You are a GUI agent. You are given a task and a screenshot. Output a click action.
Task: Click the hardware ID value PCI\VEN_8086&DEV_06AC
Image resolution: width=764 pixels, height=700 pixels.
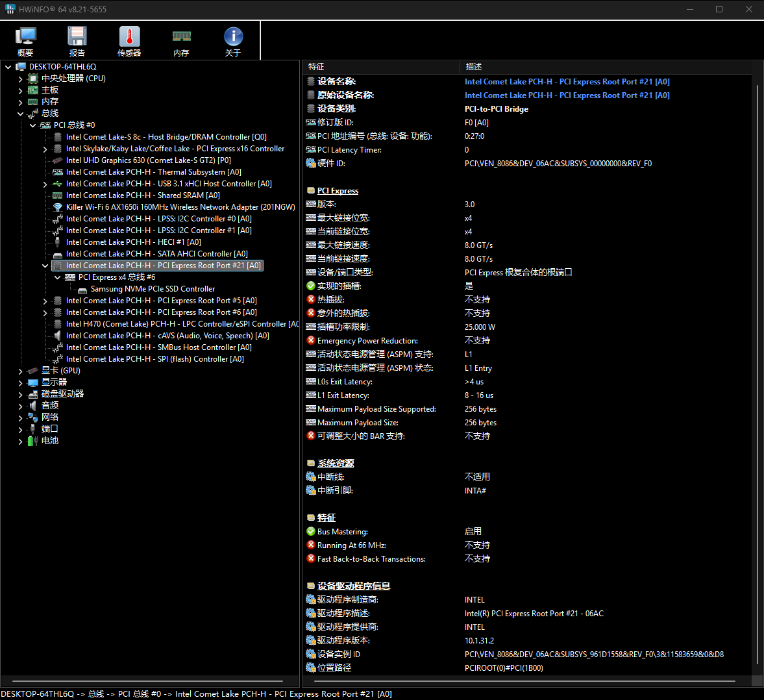coord(558,164)
